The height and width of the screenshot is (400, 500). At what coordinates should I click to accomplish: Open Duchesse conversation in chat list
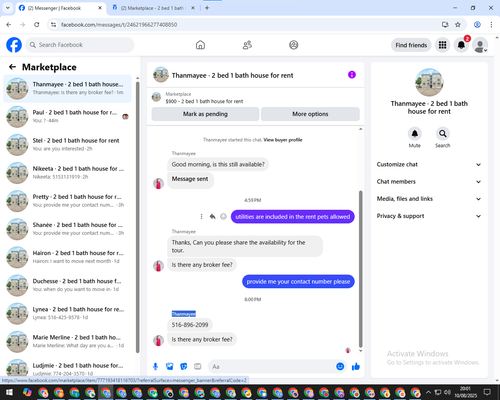click(67, 285)
